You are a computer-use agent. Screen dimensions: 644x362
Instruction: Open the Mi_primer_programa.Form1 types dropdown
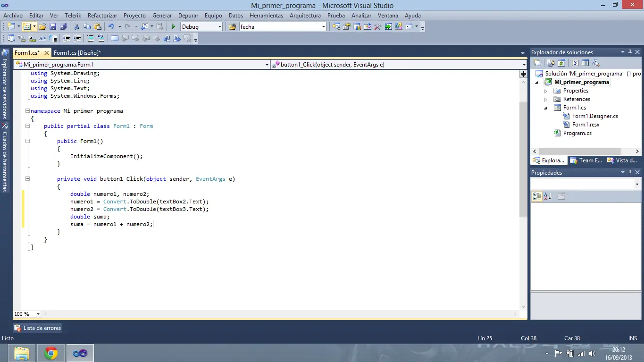(x=267, y=65)
